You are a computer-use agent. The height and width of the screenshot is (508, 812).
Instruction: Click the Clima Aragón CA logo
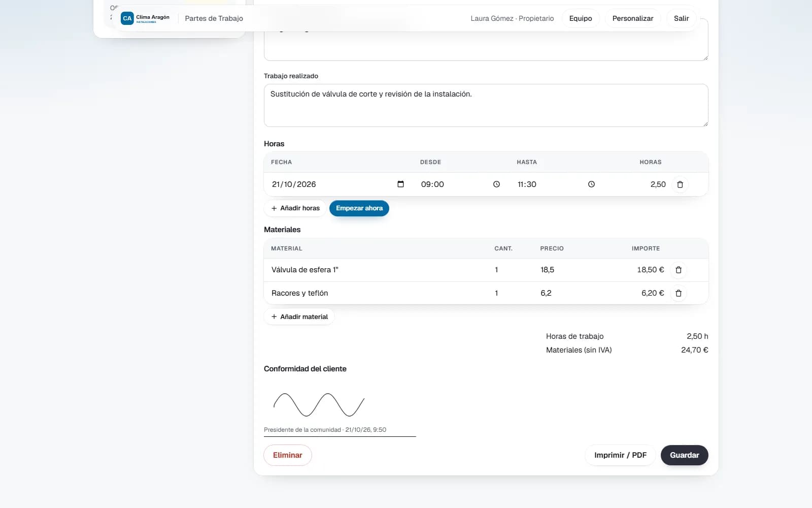(146, 18)
